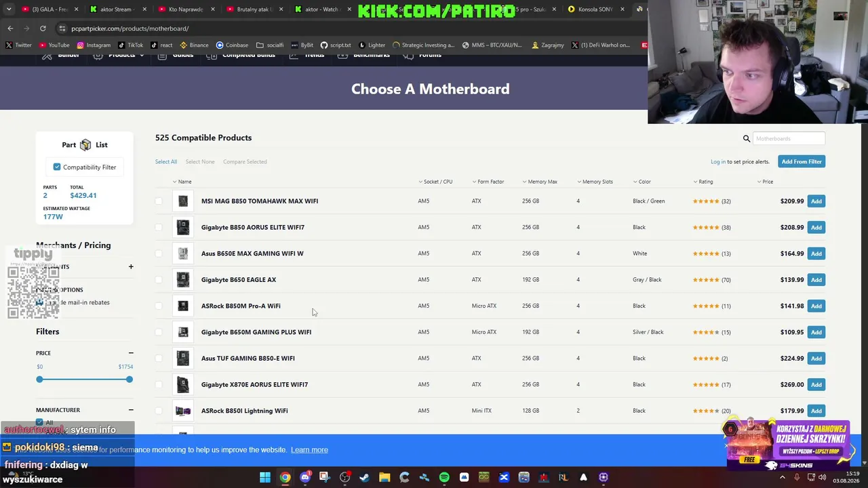Reload the pcpartpicker page
868x488 pixels.
point(43,28)
